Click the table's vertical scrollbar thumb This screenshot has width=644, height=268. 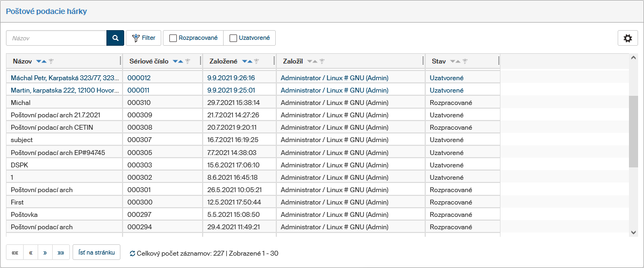(x=633, y=132)
